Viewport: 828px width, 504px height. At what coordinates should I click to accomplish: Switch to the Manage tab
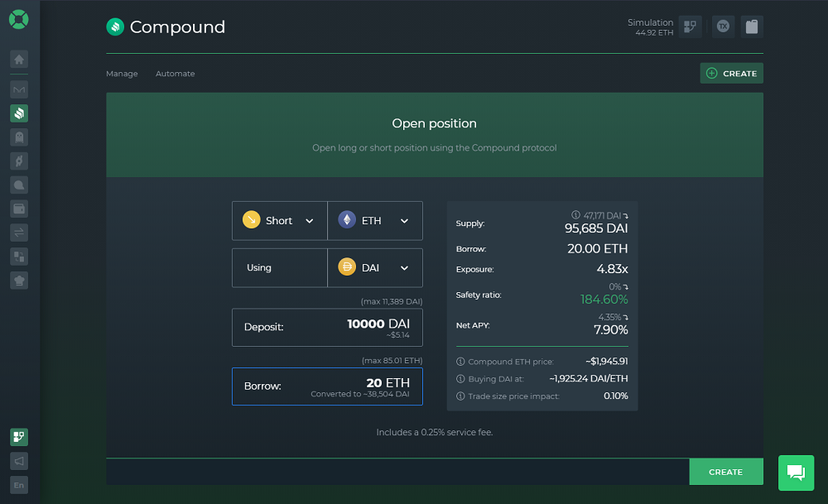point(122,74)
